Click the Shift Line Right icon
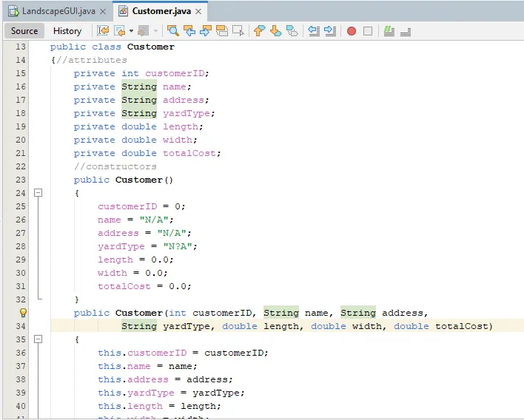 [x=330, y=31]
